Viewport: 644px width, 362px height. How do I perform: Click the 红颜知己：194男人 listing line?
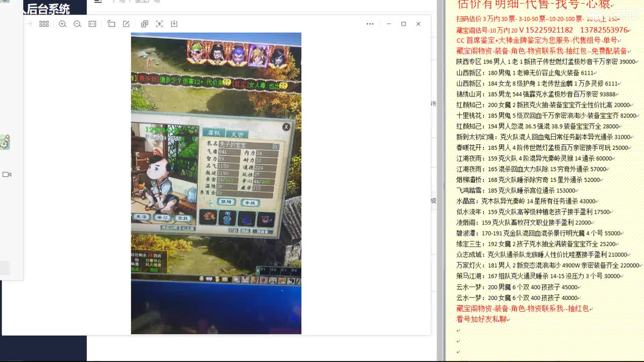pos(538,127)
